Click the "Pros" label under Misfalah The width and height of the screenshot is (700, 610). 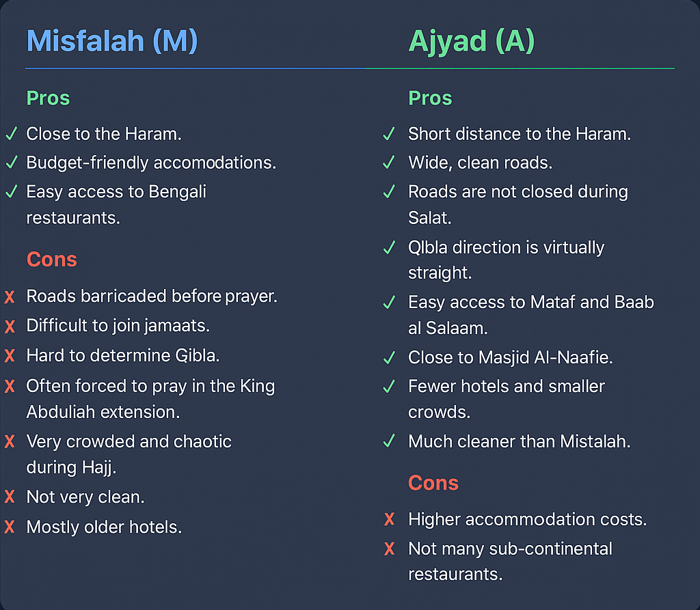(48, 98)
